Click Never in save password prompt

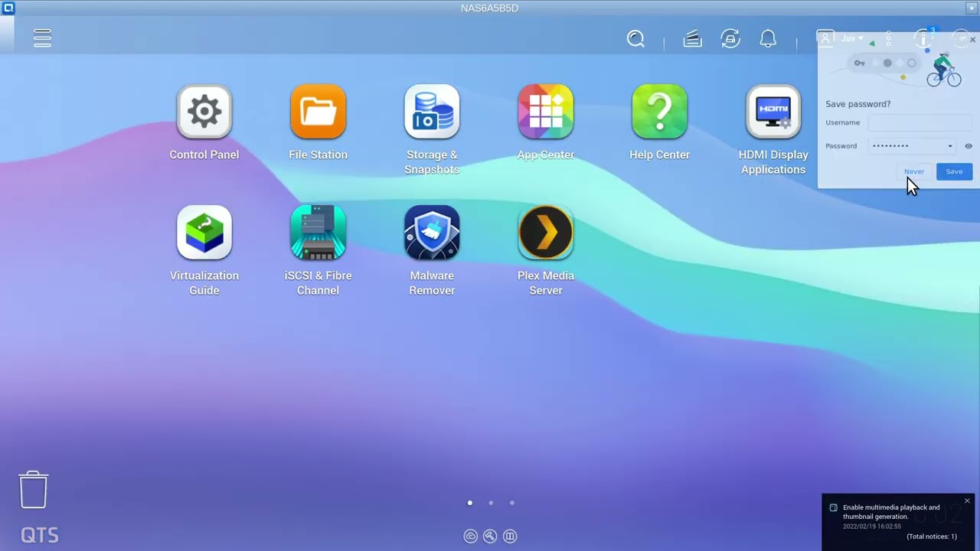pos(913,171)
